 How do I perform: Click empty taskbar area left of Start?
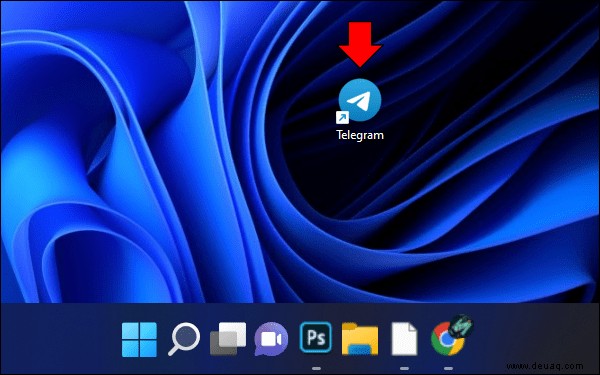click(x=57, y=339)
